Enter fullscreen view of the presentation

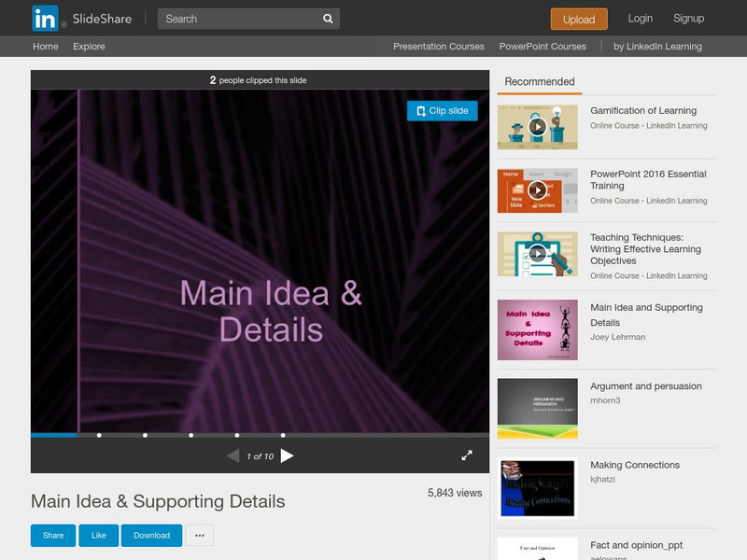point(468,455)
